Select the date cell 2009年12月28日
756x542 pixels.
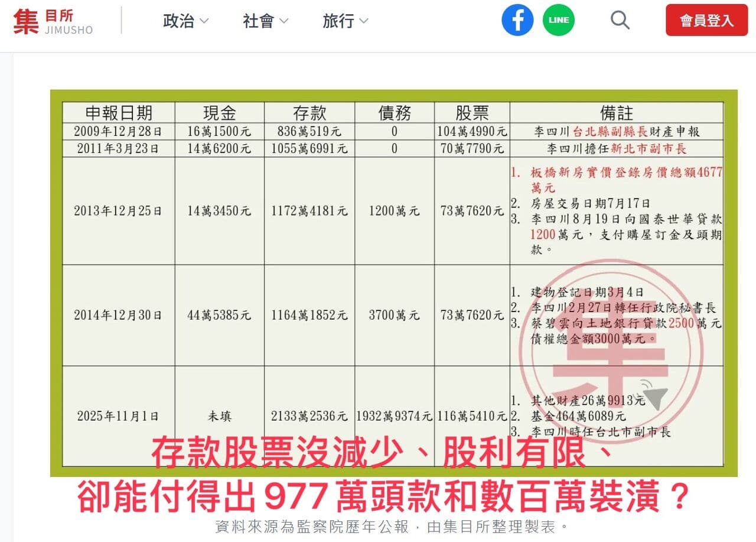118,131
